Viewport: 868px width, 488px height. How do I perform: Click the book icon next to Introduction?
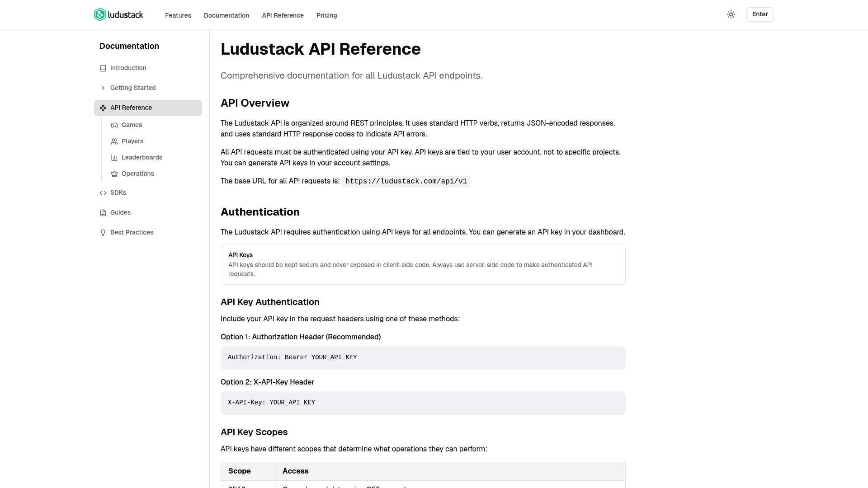(x=103, y=68)
